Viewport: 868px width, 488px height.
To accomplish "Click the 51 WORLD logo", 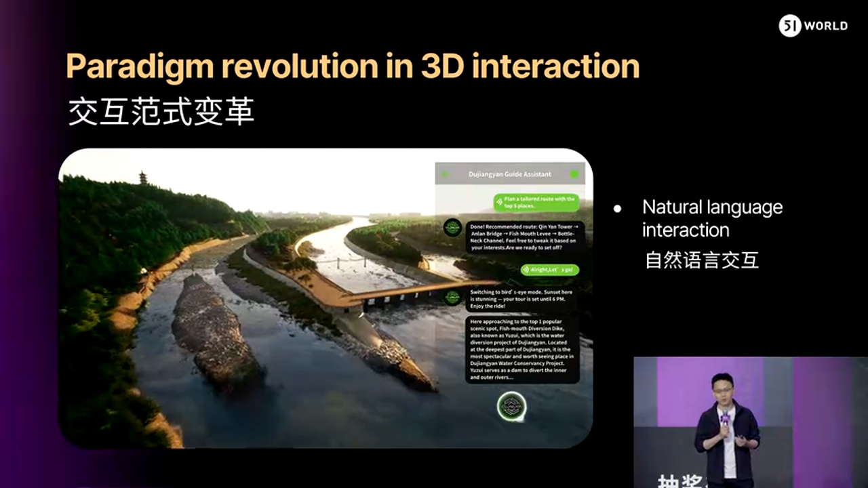I will [813, 26].
